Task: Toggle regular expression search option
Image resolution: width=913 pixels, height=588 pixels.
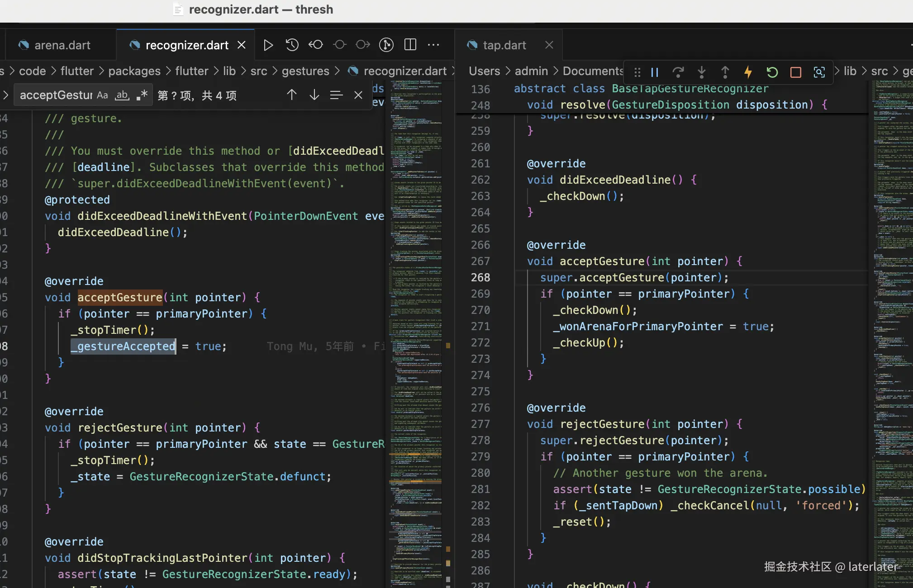Action: 142,95
